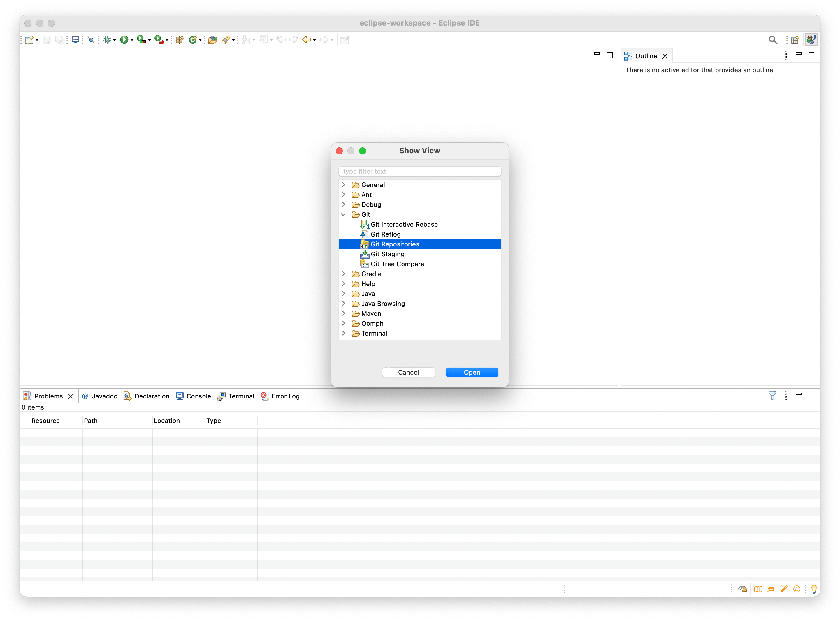Switch to the Terminal tab
The width and height of the screenshot is (840, 621).
[236, 396]
